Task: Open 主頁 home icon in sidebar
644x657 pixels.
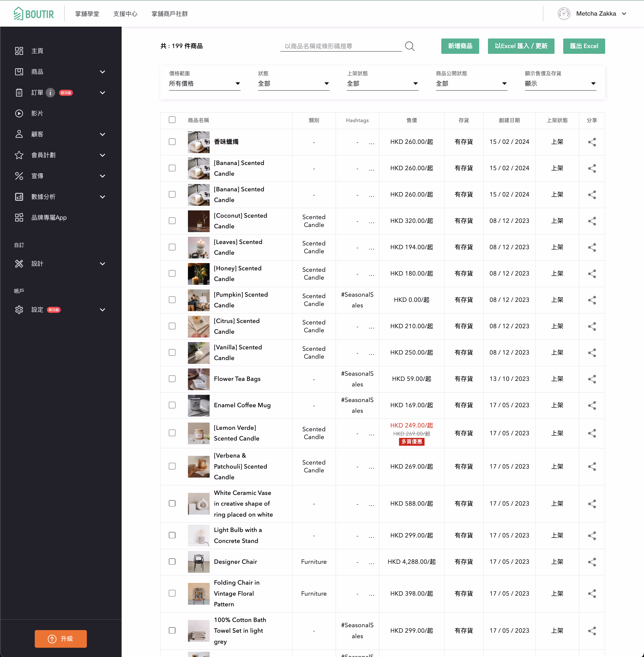Action: coord(19,51)
